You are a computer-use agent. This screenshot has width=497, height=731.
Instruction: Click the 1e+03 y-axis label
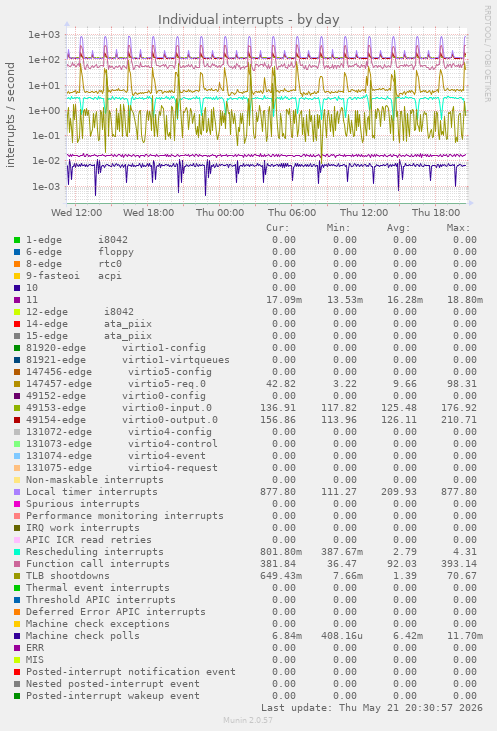tap(44, 35)
